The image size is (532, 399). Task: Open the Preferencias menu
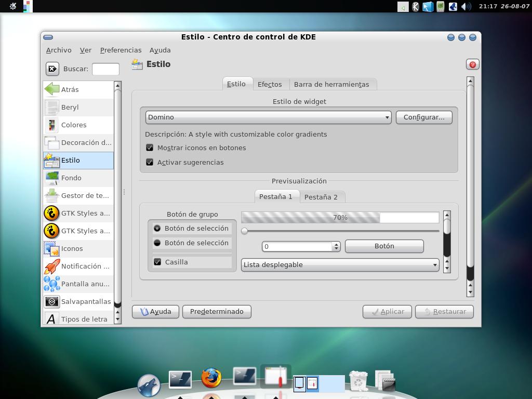pos(121,50)
